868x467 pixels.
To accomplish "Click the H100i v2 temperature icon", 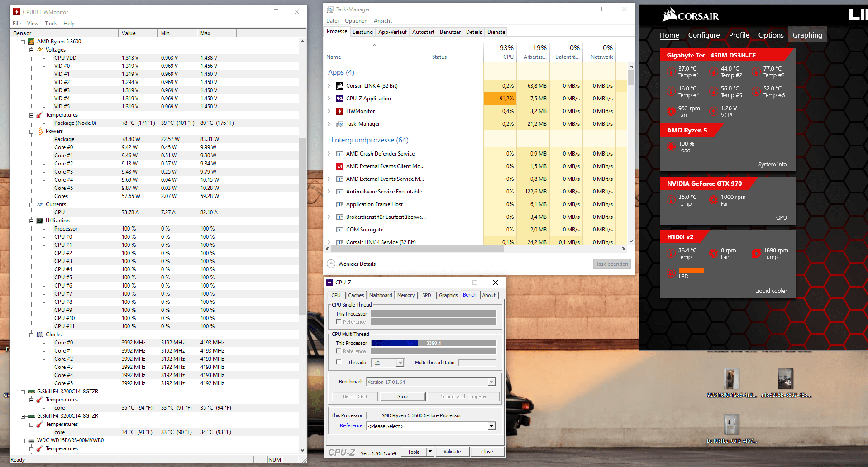I will tap(671, 253).
